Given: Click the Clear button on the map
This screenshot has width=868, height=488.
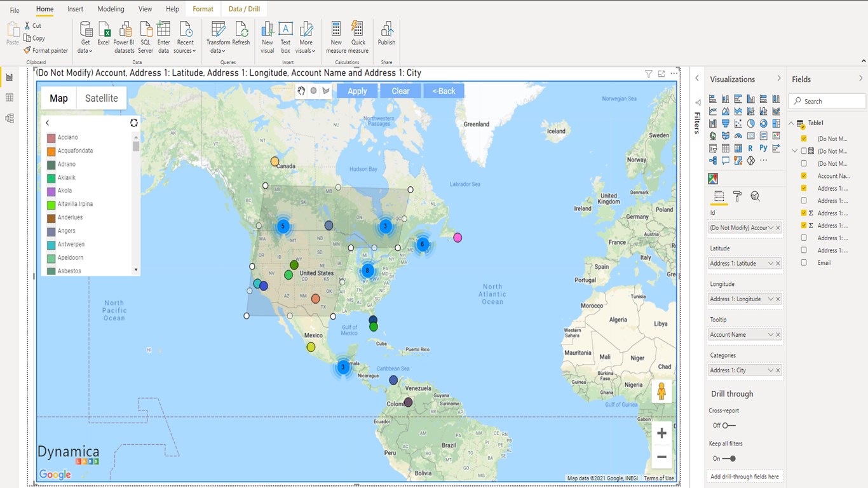Looking at the screenshot, I should (x=400, y=91).
